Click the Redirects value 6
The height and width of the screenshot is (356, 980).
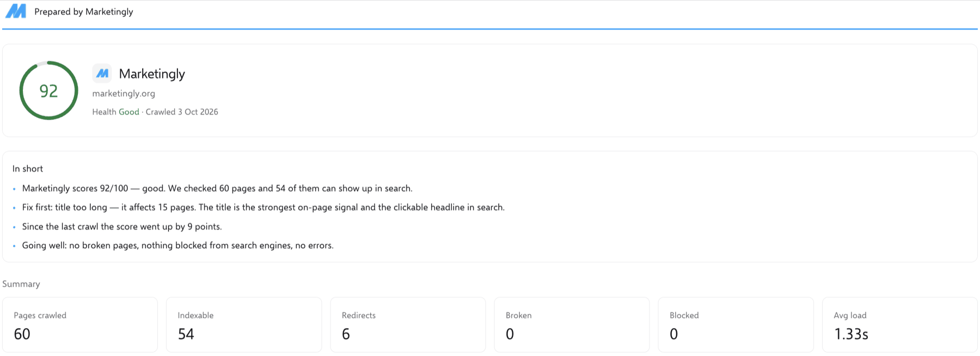click(x=346, y=334)
